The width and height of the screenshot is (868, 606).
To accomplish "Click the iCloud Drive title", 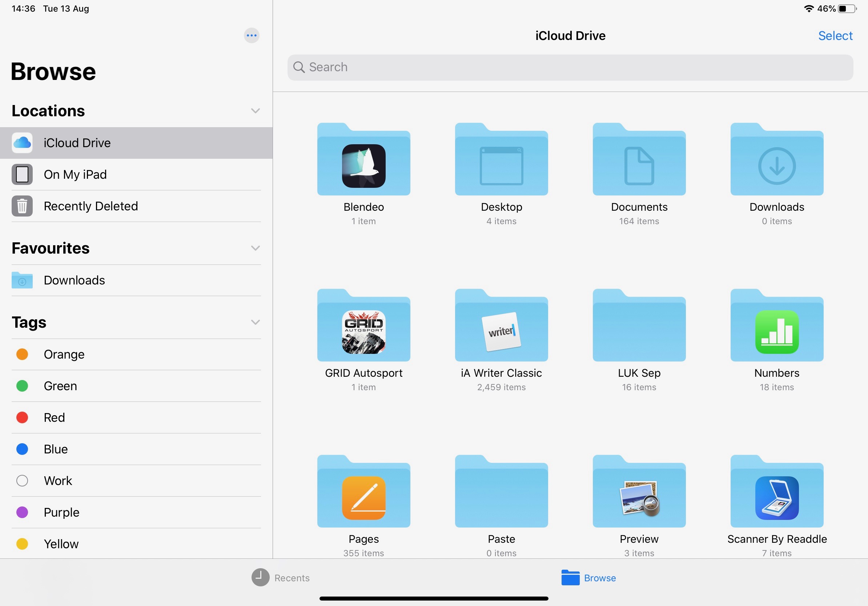I will tap(570, 36).
